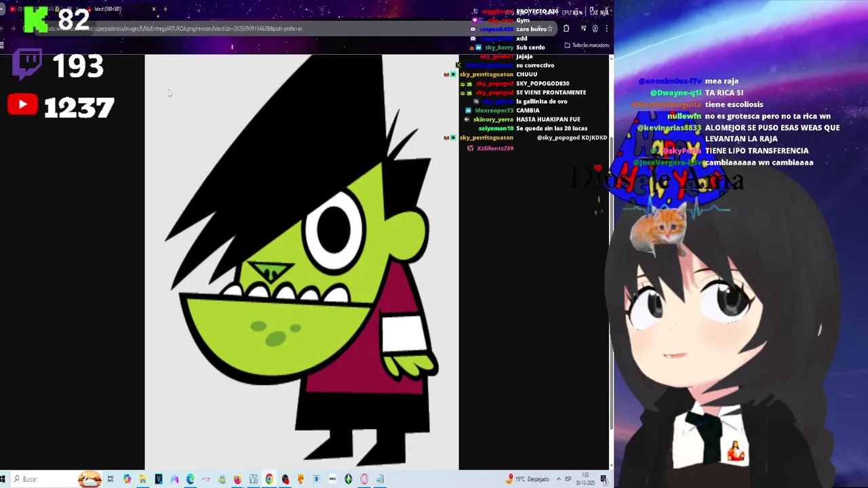
Task: Click username XzSilentzZ69 in chat
Action: click(x=495, y=148)
